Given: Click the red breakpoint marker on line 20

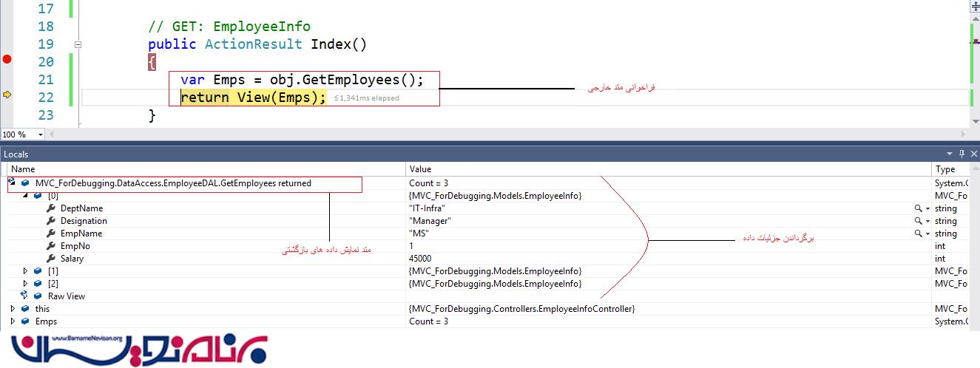Looking at the screenshot, I should [7, 60].
